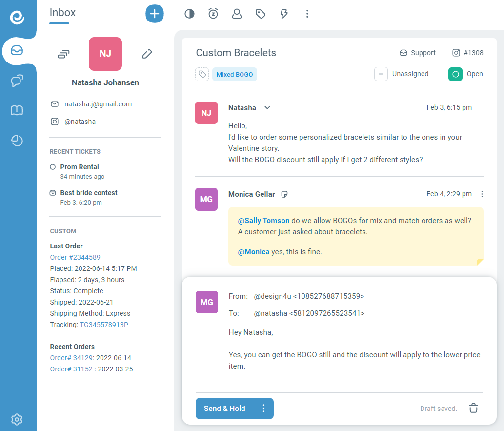Select the Inbox tab heading
This screenshot has height=431, width=504.
(x=62, y=13)
